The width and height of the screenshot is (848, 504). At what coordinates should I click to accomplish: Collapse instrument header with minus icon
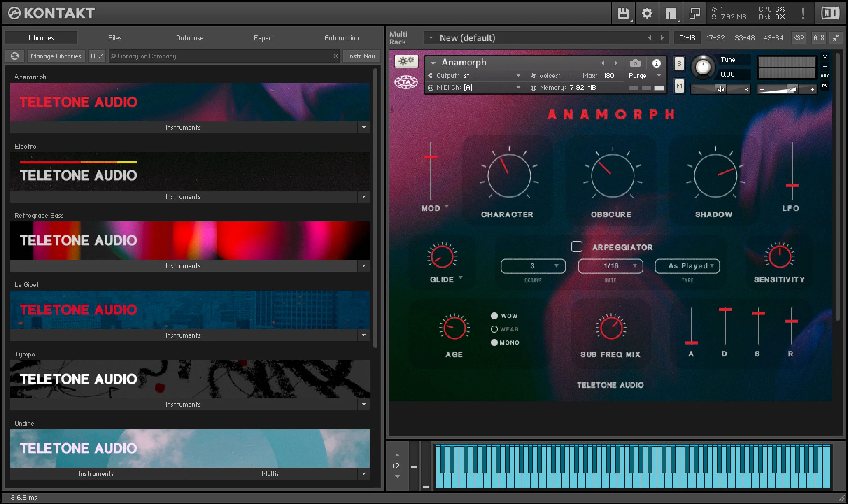pos(825,66)
